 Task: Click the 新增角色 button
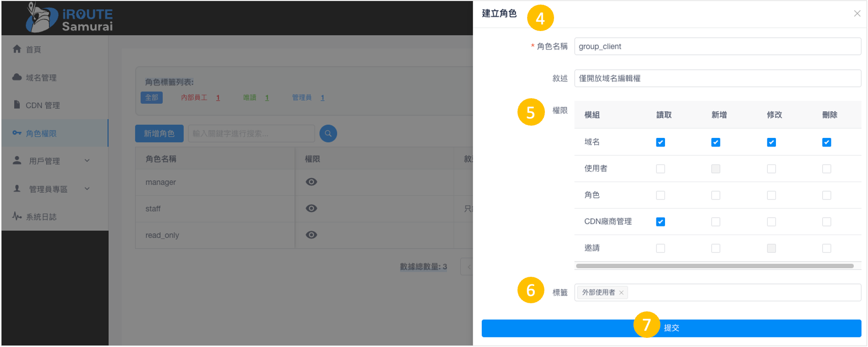pos(159,133)
